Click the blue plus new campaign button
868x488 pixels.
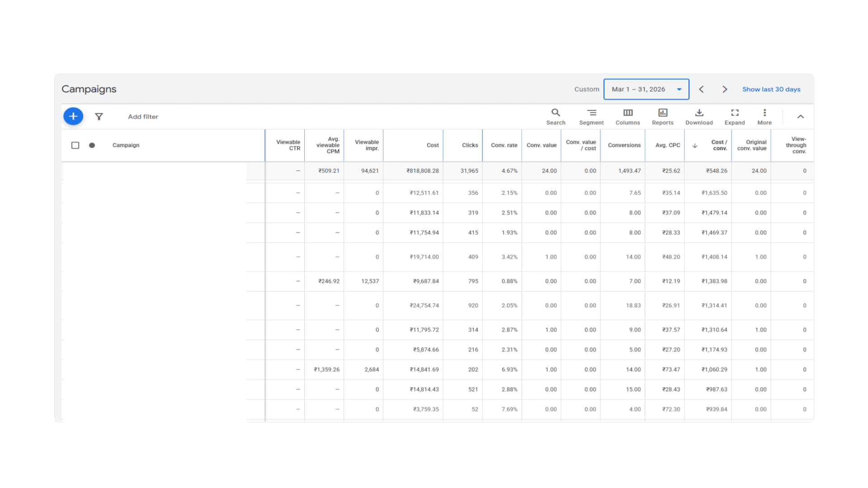pos(73,117)
